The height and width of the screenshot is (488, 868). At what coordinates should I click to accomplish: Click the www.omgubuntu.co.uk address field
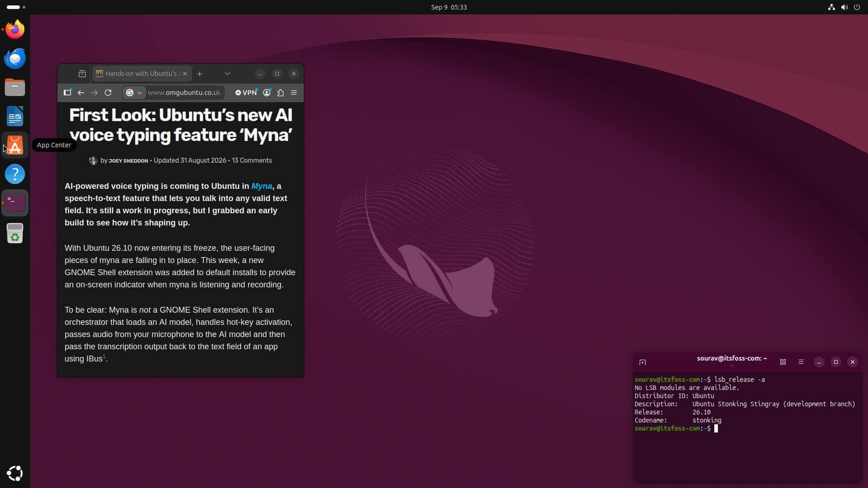(x=184, y=93)
